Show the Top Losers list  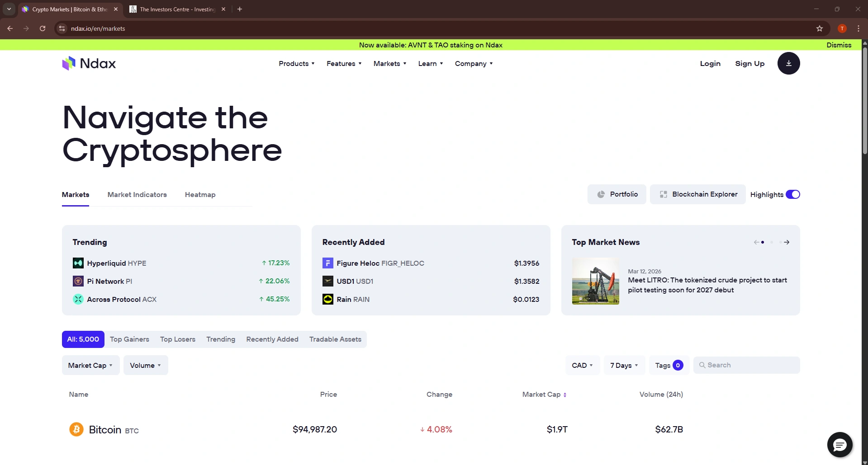178,339
